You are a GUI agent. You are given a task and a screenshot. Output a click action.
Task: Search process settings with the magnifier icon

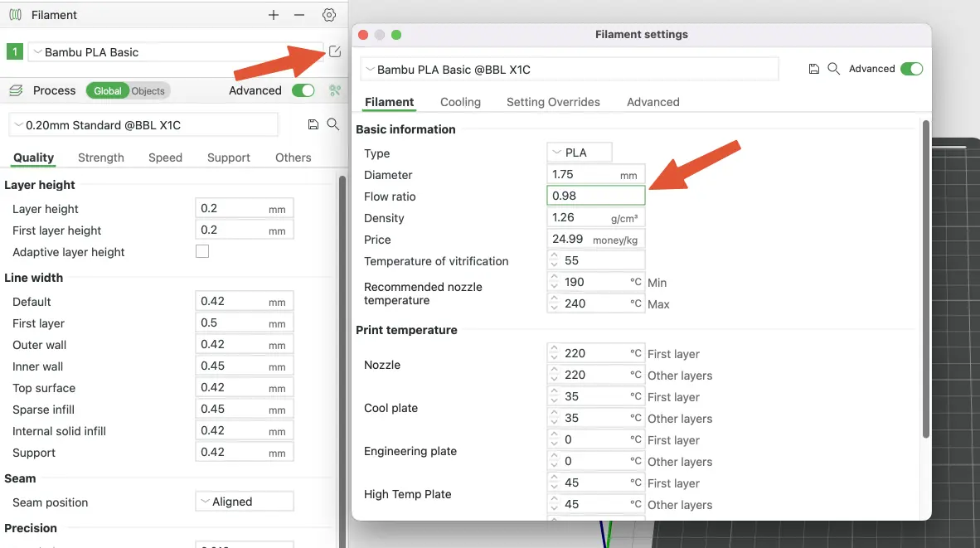click(333, 124)
